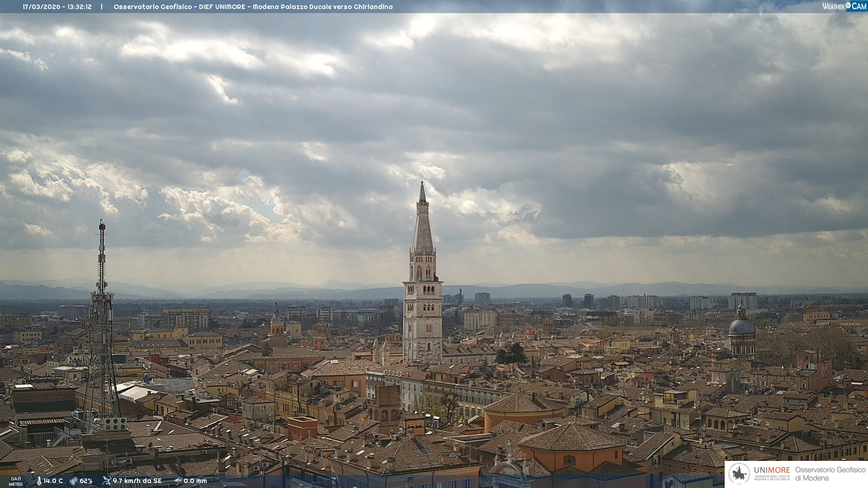Click the Ghirlandina tower spire in image
This screenshot has width=868, height=488.
pyautogui.click(x=423, y=226)
